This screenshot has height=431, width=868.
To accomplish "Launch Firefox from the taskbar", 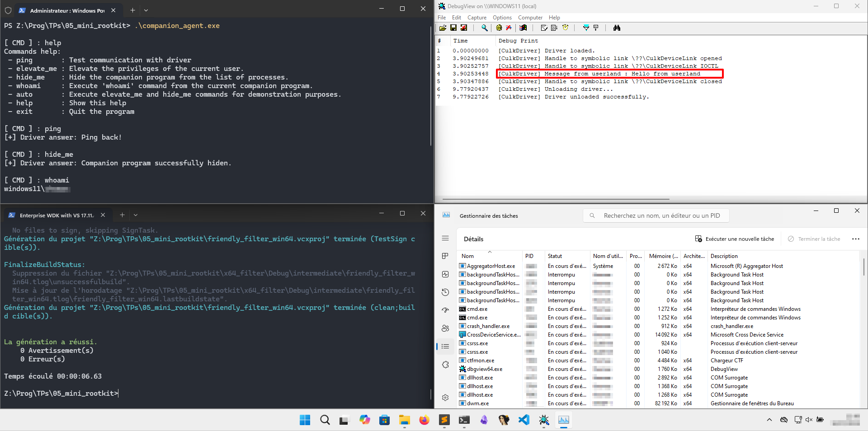I will coord(424,420).
